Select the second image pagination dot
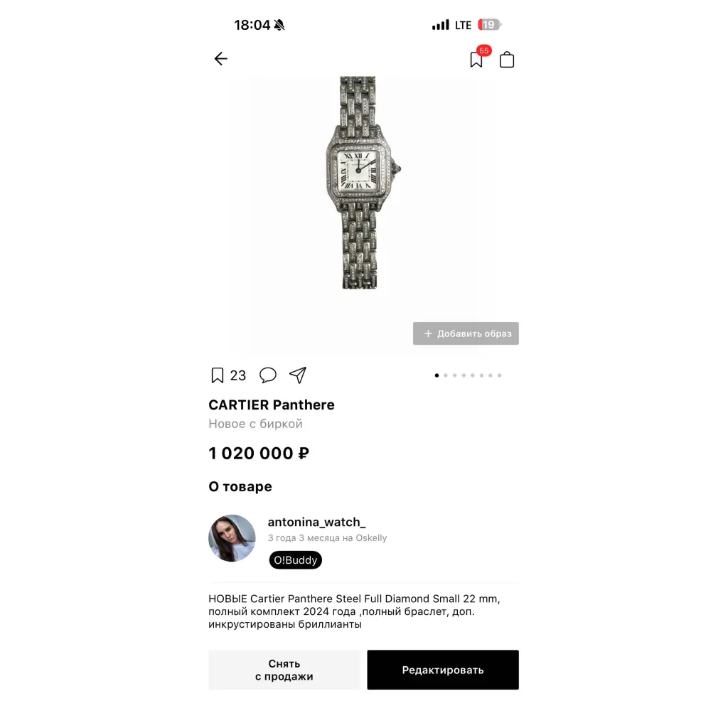Viewport: 728px width, 728px height. tap(446, 375)
